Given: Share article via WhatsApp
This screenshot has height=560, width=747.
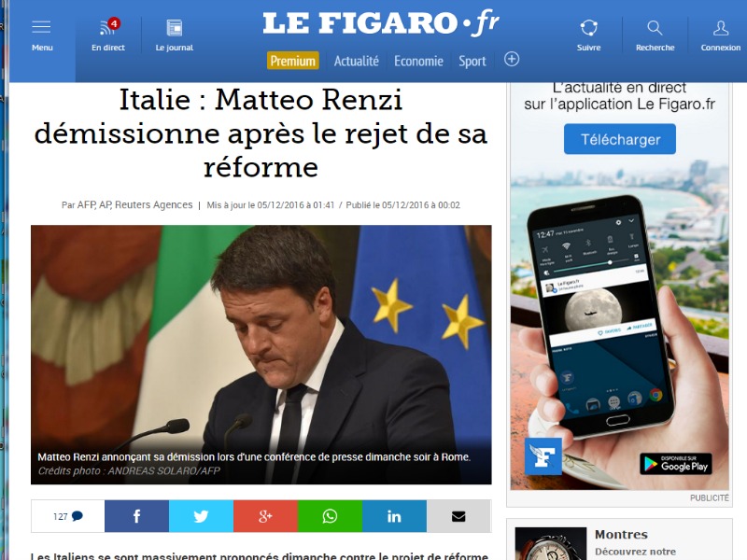Looking at the screenshot, I should coord(330,516).
